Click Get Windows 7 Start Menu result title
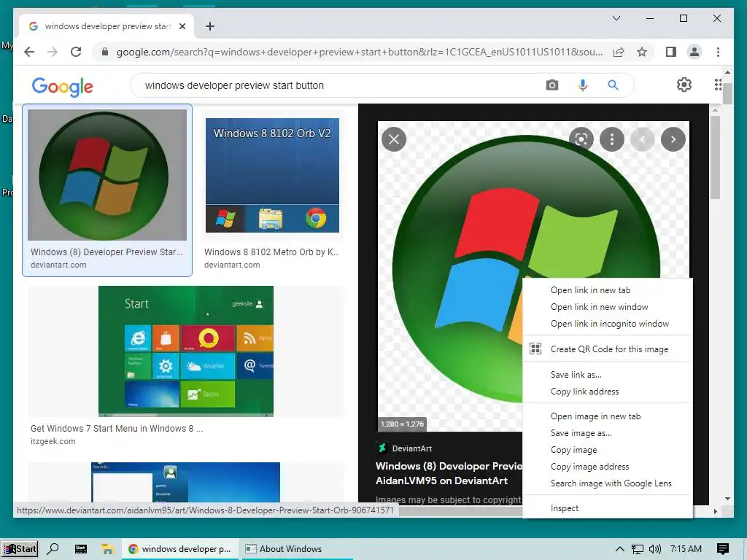Viewport: 747px width, 560px height. pyautogui.click(x=117, y=429)
